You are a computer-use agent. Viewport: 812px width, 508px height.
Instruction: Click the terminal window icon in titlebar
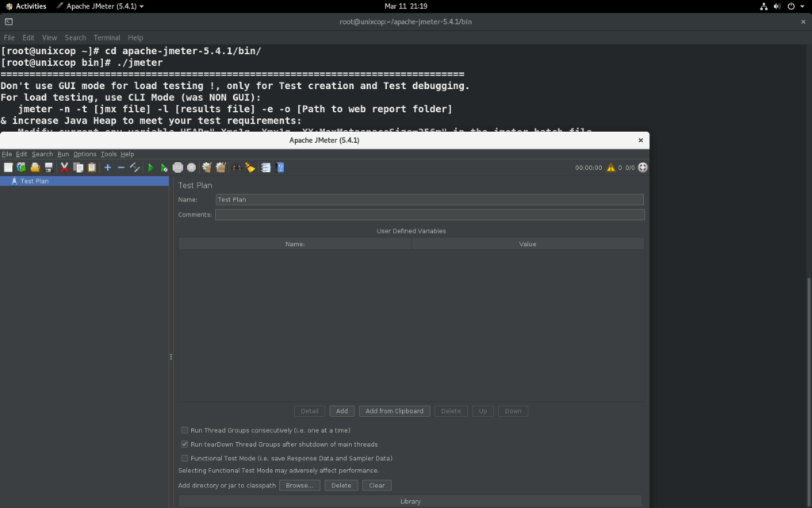coord(8,21)
